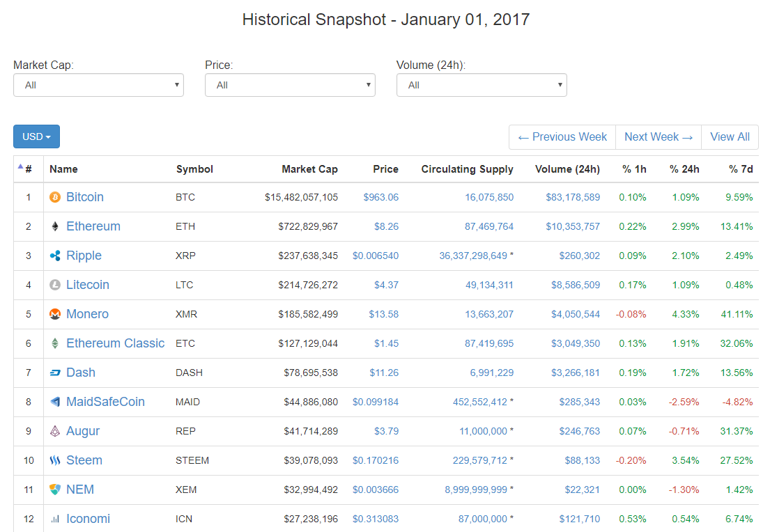The image size is (770, 532).
Task: Click Ethereum price $8.26 link
Action: 387,226
